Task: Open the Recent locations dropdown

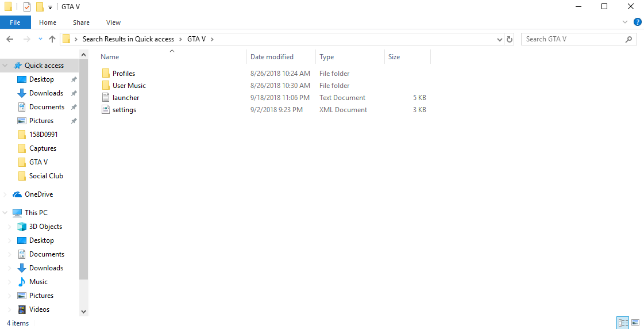Action: pyautogui.click(x=40, y=39)
